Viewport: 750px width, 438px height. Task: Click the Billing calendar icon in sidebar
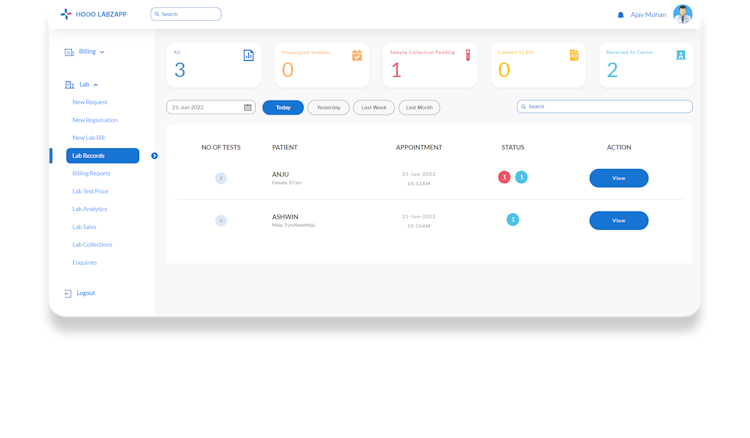tap(69, 52)
